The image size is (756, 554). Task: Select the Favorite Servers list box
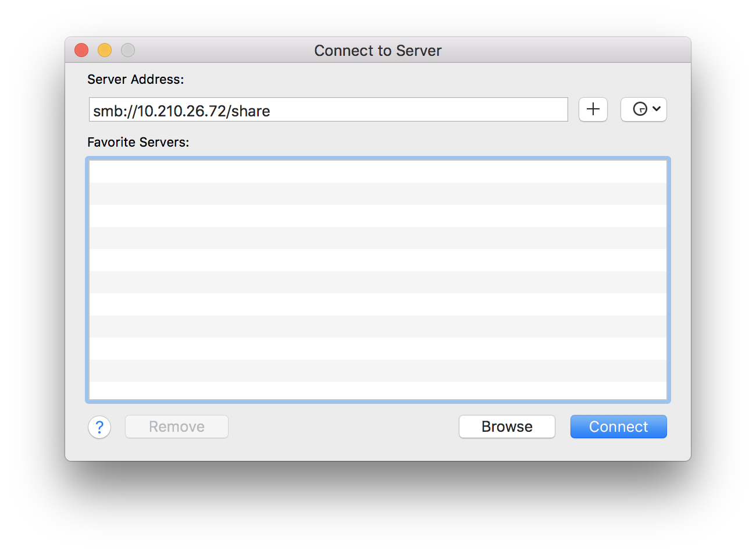coord(378,279)
